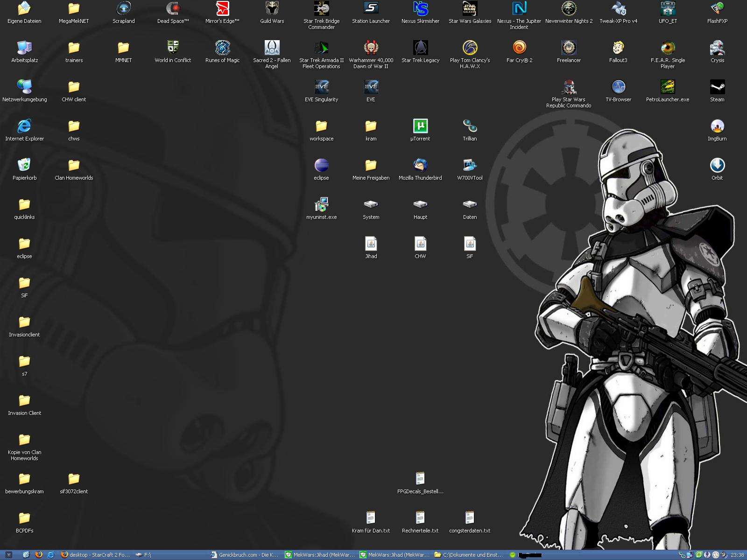Switch to the F:\ taskbar window
Image resolution: width=747 pixels, height=560 pixels.
coord(170,555)
